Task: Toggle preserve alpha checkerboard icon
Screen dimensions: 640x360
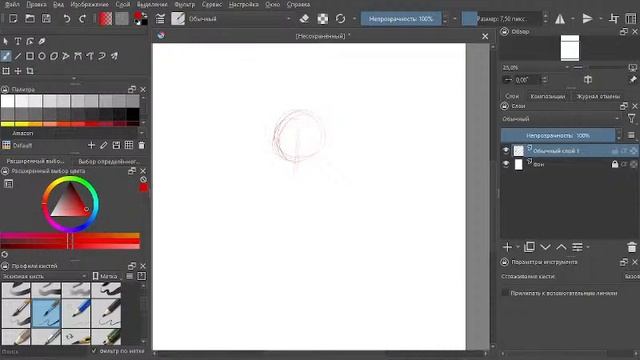Action: [x=323, y=19]
